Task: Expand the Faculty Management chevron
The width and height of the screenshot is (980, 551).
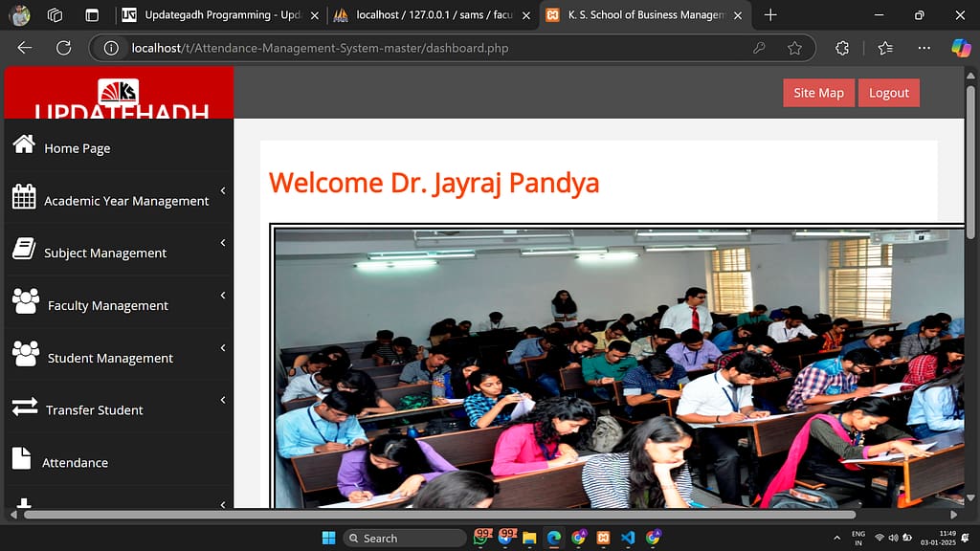Action: point(223,295)
